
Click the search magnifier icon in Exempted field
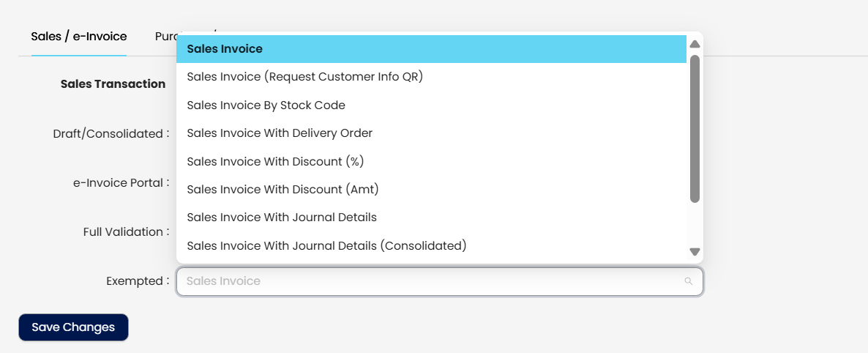[688, 281]
